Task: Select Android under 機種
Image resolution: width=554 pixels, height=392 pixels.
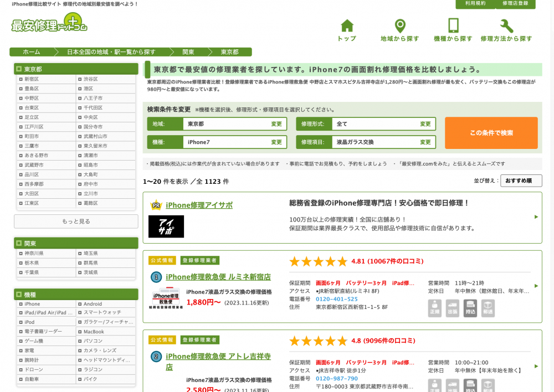Action: click(93, 304)
